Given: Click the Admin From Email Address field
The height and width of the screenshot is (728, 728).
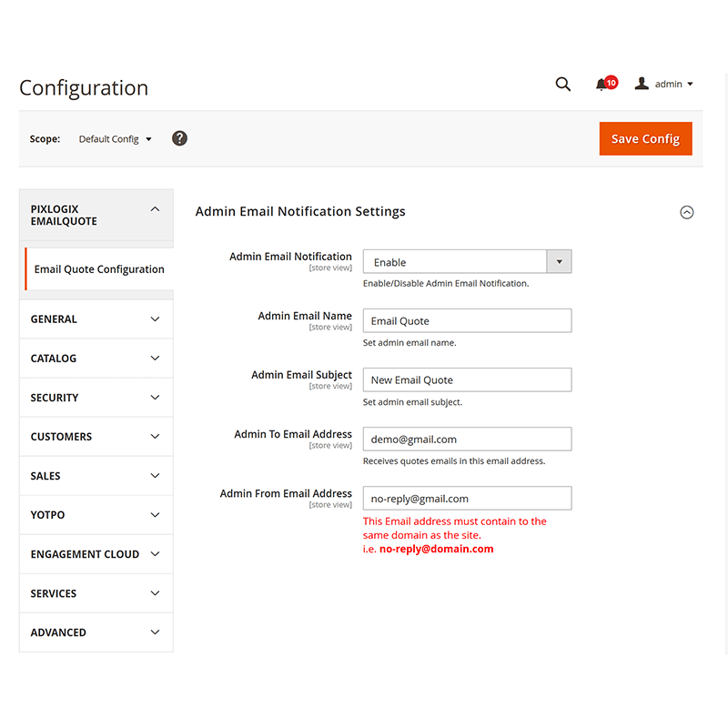Looking at the screenshot, I should [x=467, y=498].
